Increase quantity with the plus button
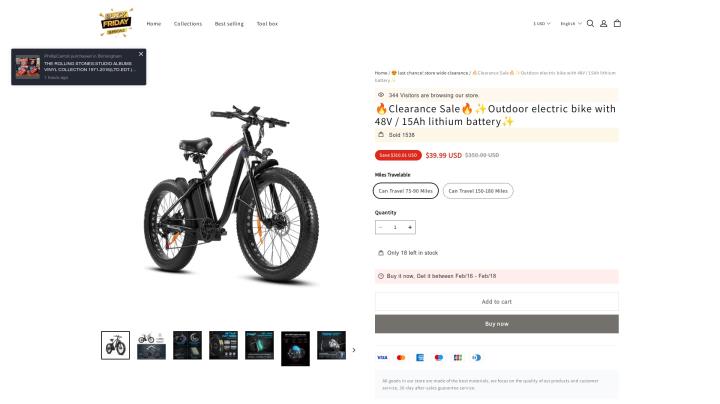The height and width of the screenshot is (404, 720). tap(410, 227)
